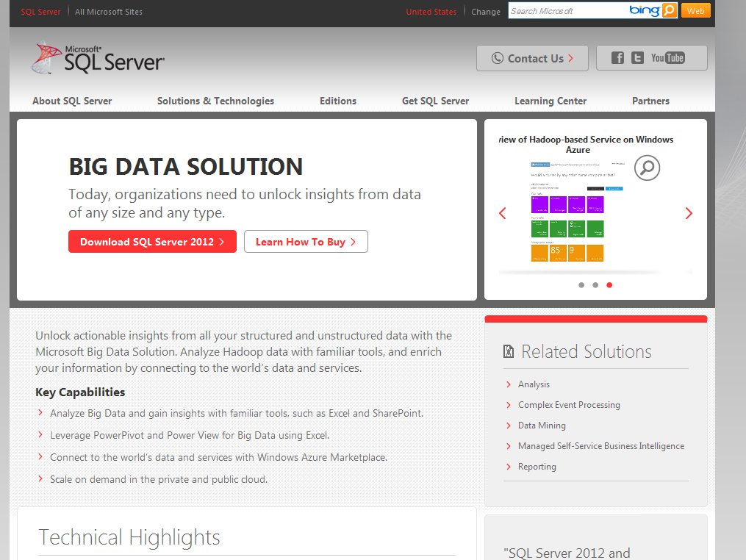This screenshot has height=560, width=746.
Task: Click 'Analyze Big Data and gain insights' line
Action: click(237, 414)
